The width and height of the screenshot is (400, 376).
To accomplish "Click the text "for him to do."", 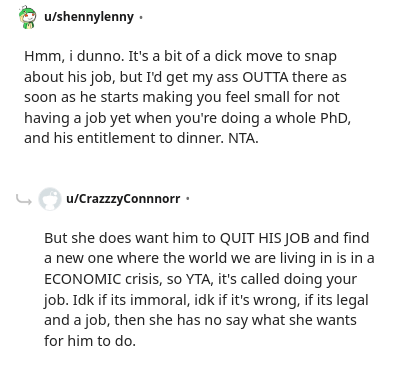I will point(90,341).
